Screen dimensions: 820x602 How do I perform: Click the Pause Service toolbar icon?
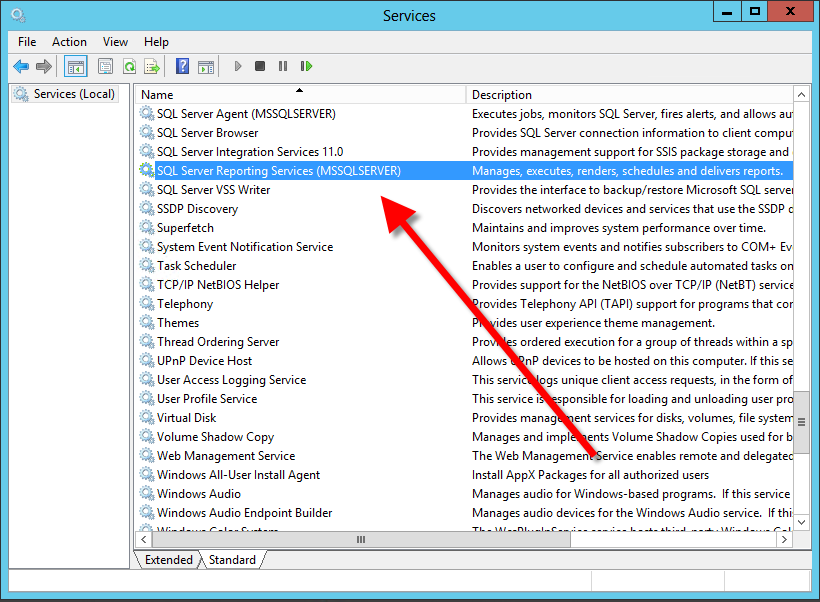(283, 66)
